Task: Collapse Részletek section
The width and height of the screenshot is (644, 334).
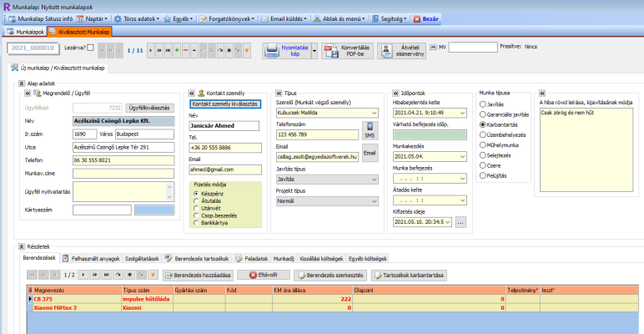Action: tap(22, 247)
